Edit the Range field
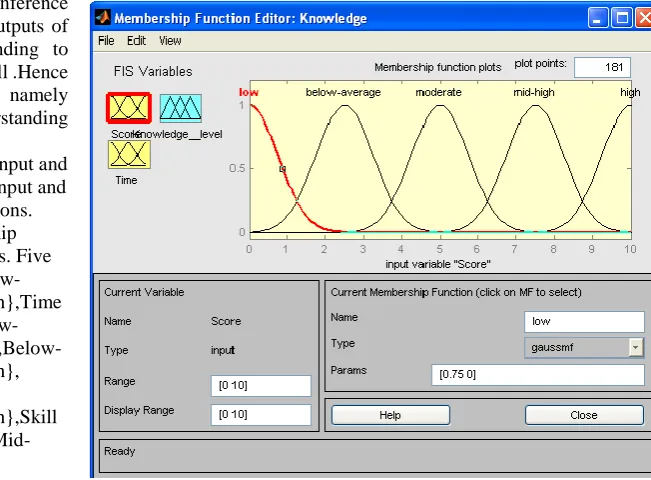The width and height of the screenshot is (651, 480). pos(261,386)
